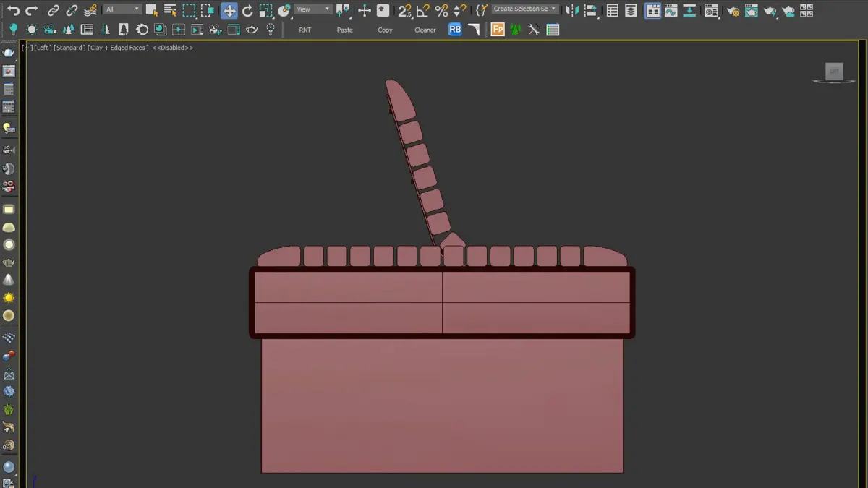Open the Rendered Frame Window icon
Image resolution: width=868 pixels, height=488 pixels.
pos(752,10)
